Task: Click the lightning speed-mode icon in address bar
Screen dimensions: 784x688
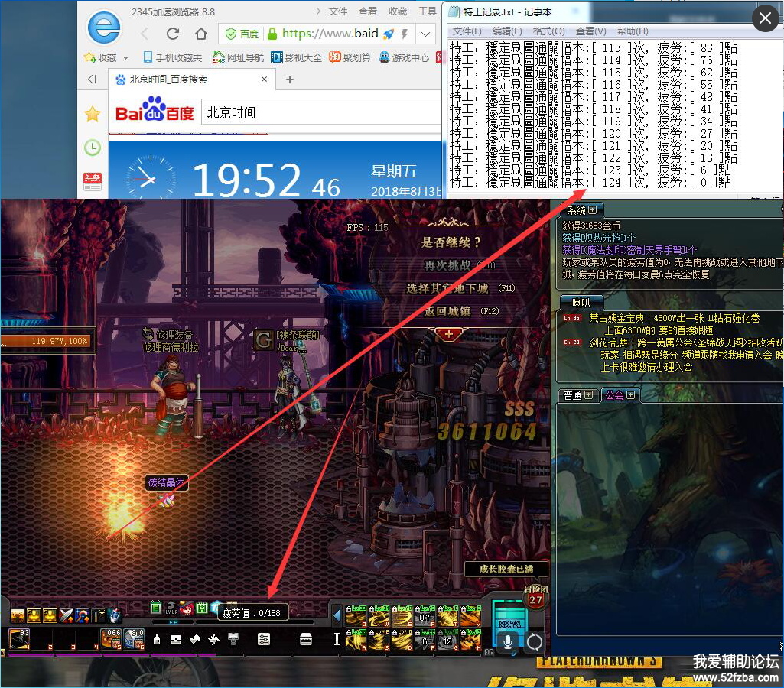Action: (405, 34)
